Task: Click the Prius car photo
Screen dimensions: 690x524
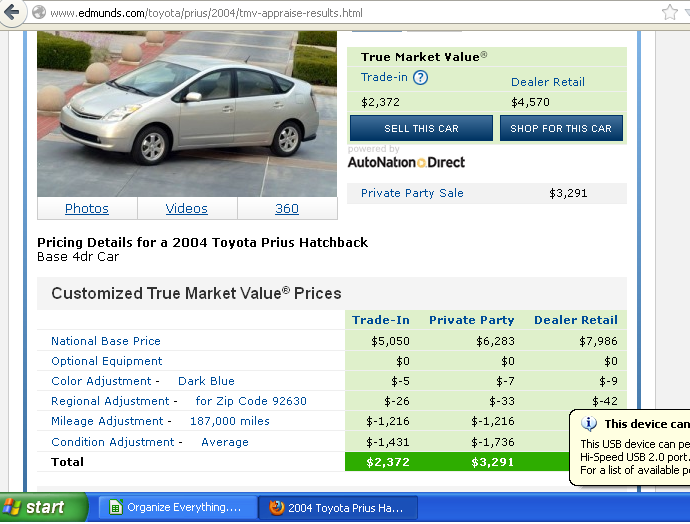Action: click(187, 114)
